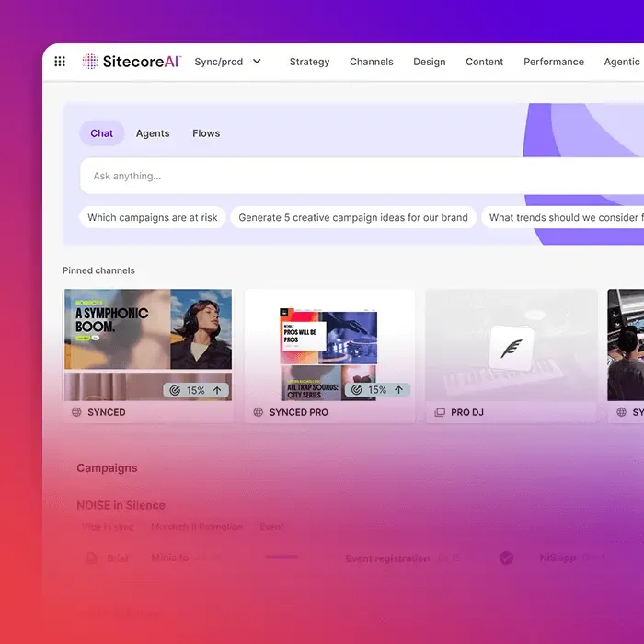Click the checkmark status icon near Event registration
The width and height of the screenshot is (644, 644).
(x=506, y=558)
